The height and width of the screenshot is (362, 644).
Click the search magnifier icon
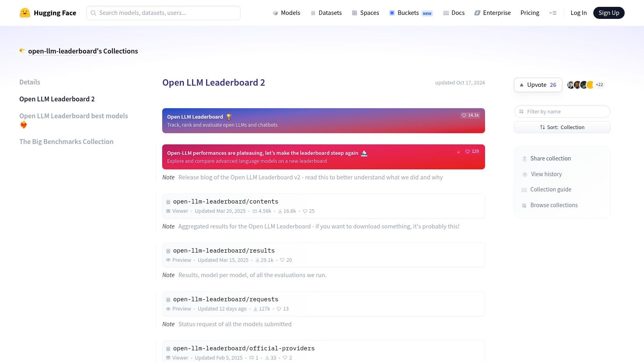[x=93, y=13]
